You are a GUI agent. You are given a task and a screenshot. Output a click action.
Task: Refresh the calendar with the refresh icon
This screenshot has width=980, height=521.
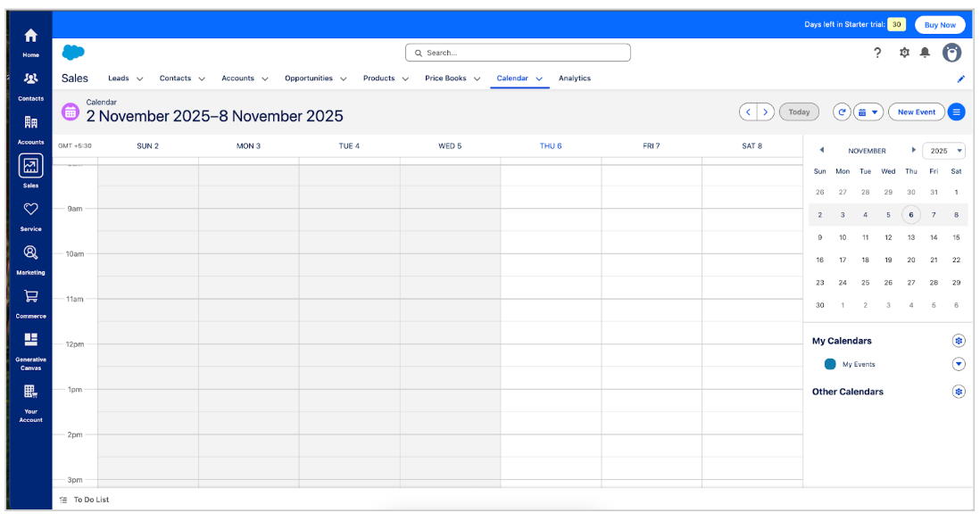click(841, 112)
